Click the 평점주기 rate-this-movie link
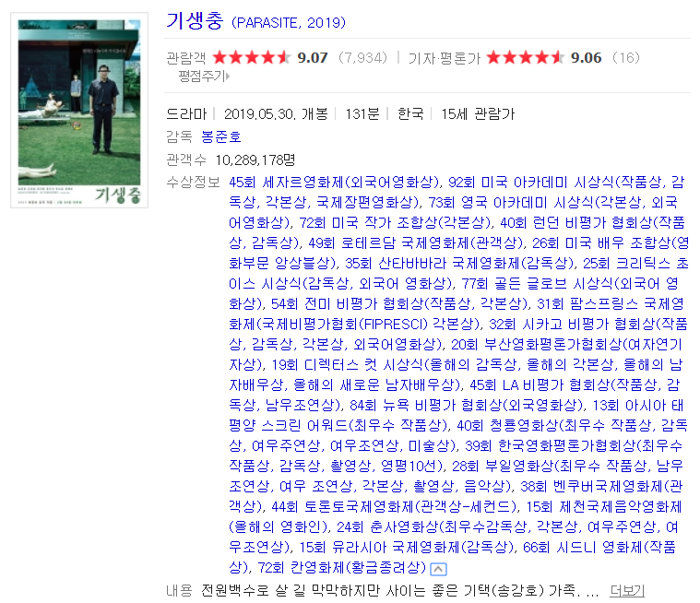Screen dimensions: 700x603 [x=201, y=77]
